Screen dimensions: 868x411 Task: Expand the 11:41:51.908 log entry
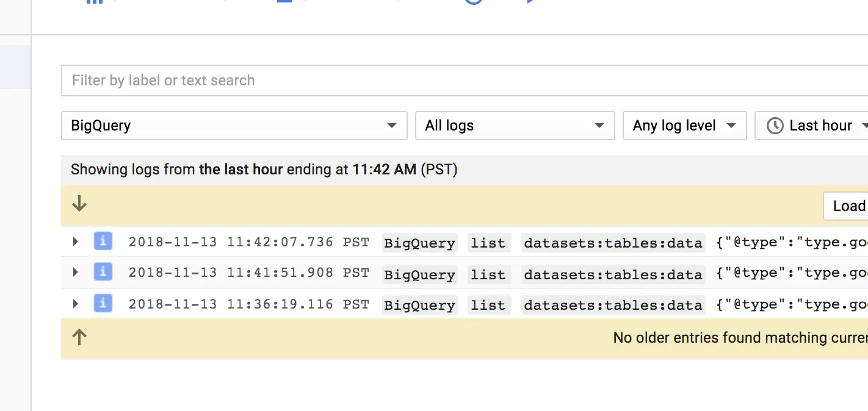tap(75, 272)
